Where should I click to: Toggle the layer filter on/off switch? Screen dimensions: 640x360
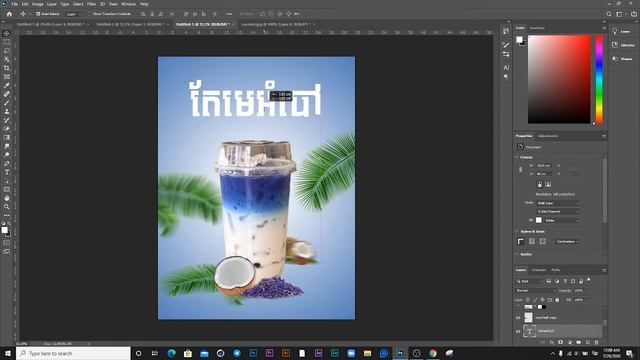point(589,280)
